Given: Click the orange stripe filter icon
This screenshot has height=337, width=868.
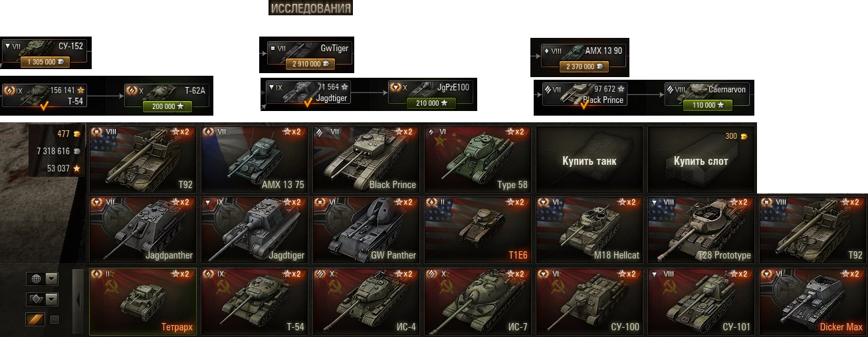Looking at the screenshot, I should click(35, 320).
